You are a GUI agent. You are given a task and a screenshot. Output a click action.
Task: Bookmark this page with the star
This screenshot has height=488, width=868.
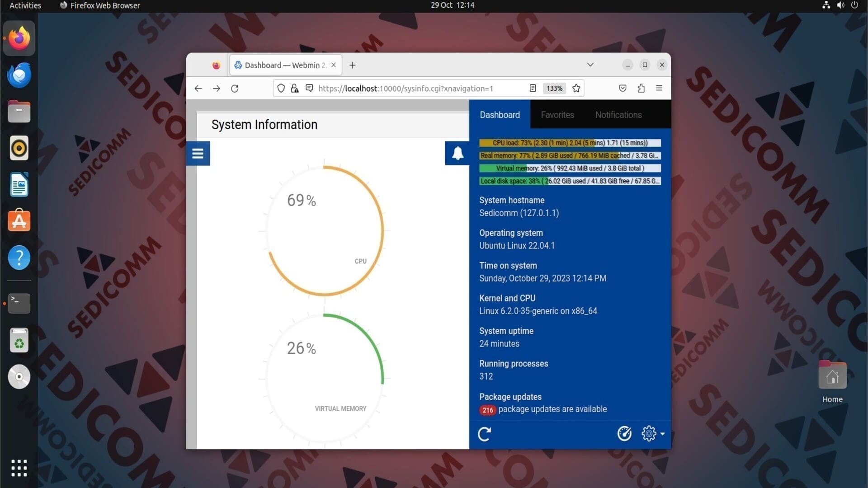[576, 89]
